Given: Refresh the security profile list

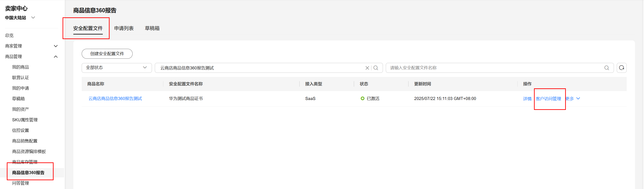Looking at the screenshot, I should pos(622,68).
